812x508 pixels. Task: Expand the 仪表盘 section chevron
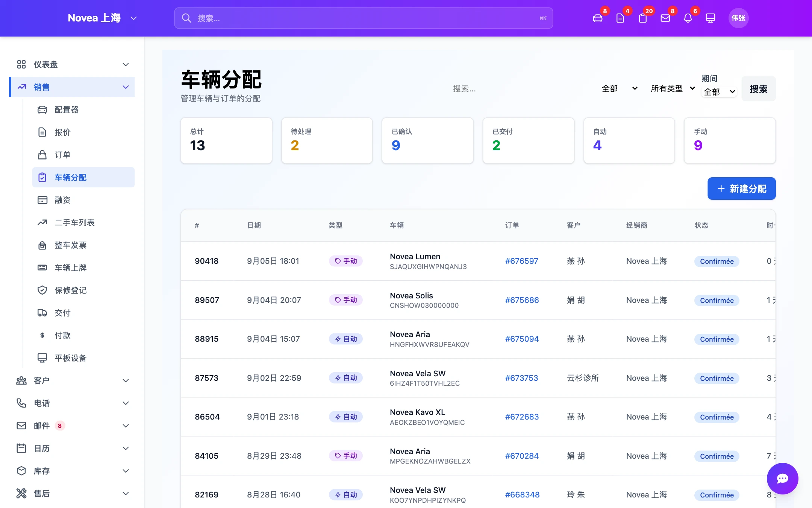126,64
